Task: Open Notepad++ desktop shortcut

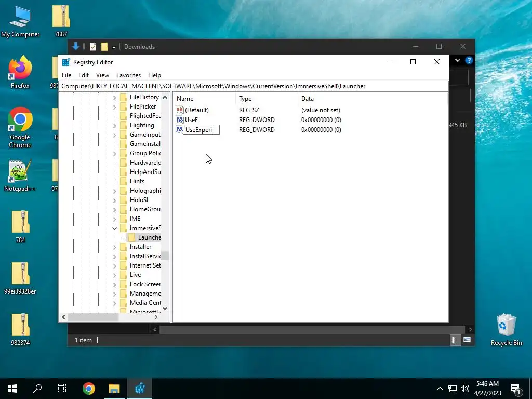Action: pos(20,176)
